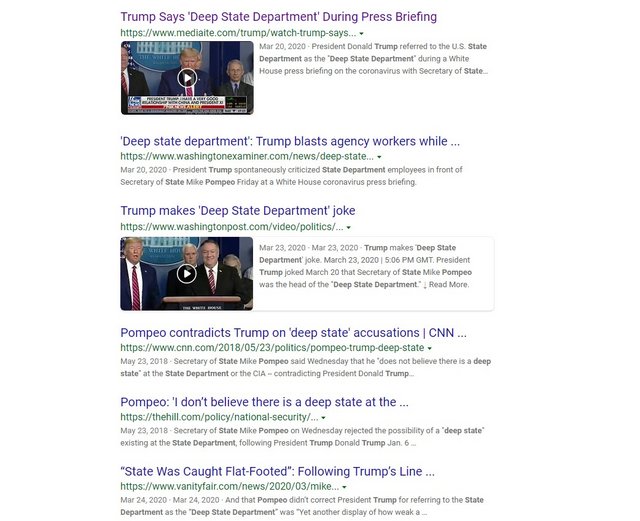The width and height of the screenshot is (640, 521).
Task: Open 'State Was Caught Flat-Footed' Vanity Fair link
Action: [277, 472]
